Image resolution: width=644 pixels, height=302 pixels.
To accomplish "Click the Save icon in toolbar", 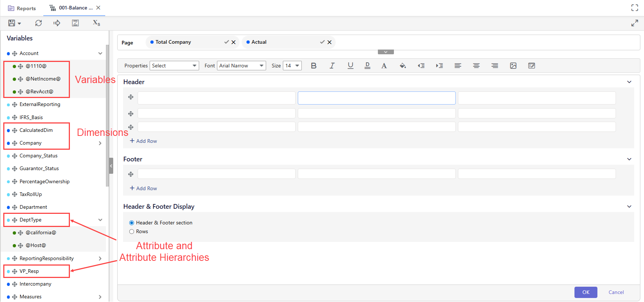I will coord(12,23).
